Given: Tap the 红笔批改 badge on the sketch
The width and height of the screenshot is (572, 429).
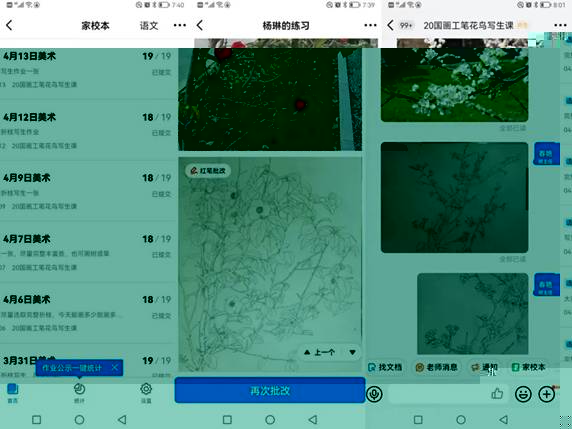Looking at the screenshot, I should coord(208,170).
